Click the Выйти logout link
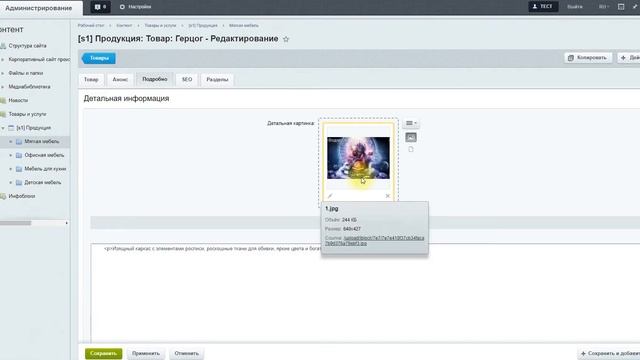The image size is (640, 360). tap(575, 7)
